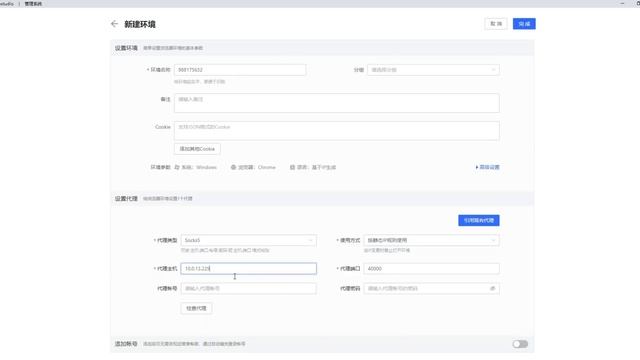640x360 pixels.
Task: Click the 取消 cancel button
Action: coord(496,24)
